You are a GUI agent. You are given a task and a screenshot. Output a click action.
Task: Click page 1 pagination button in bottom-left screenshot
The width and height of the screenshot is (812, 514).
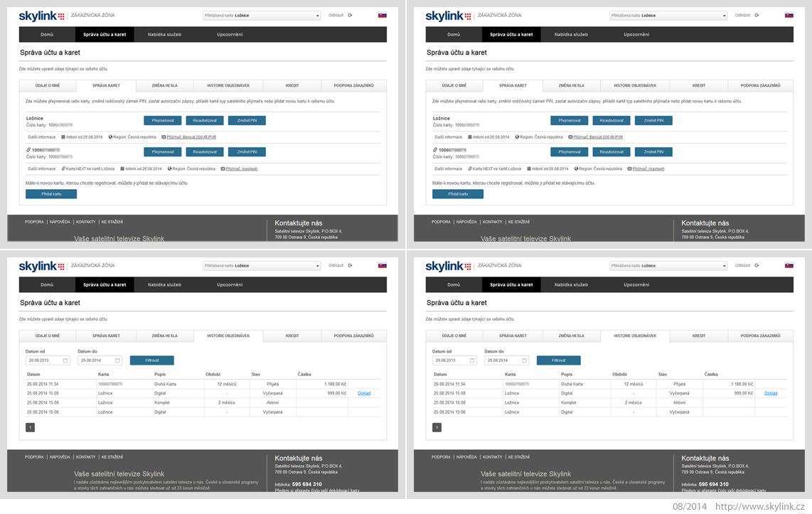click(x=31, y=427)
